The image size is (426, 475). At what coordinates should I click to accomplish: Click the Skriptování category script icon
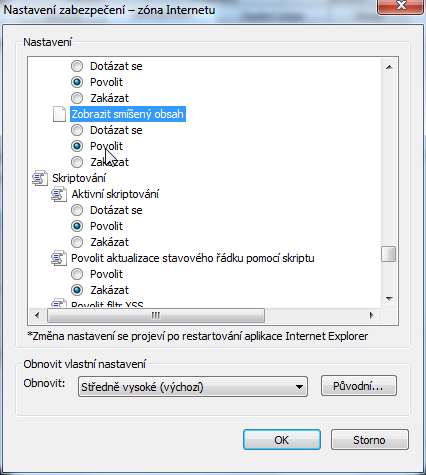pyautogui.click(x=40, y=178)
